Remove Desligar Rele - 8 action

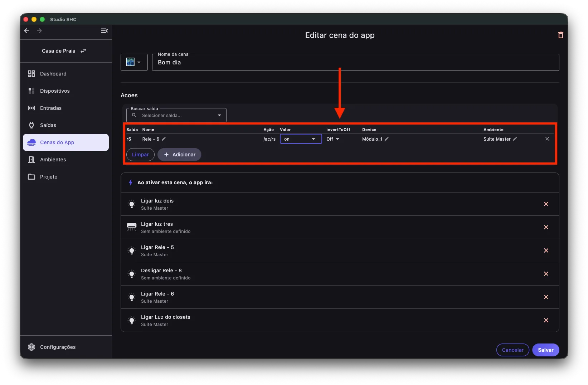(x=546, y=274)
